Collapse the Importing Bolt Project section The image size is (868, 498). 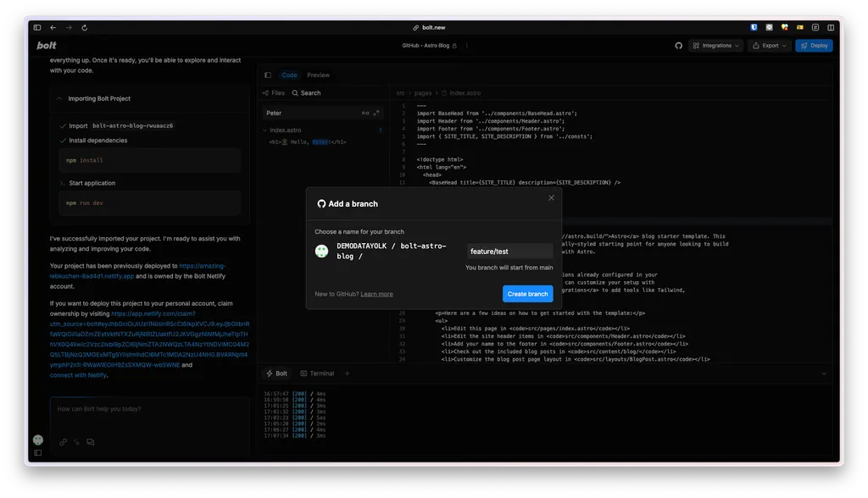[59, 98]
